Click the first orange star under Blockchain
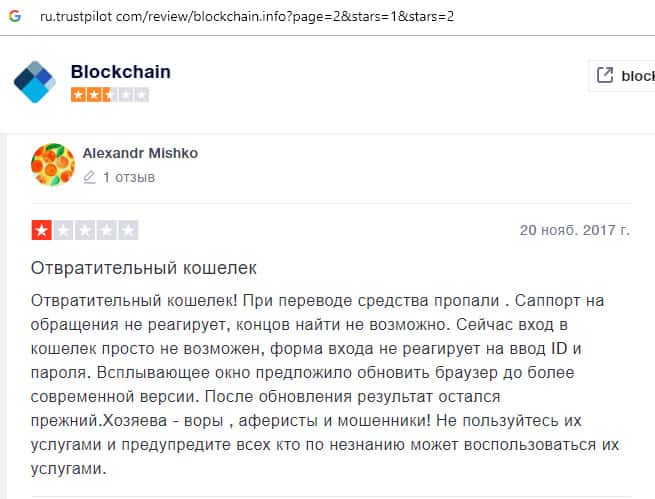 pos(78,95)
